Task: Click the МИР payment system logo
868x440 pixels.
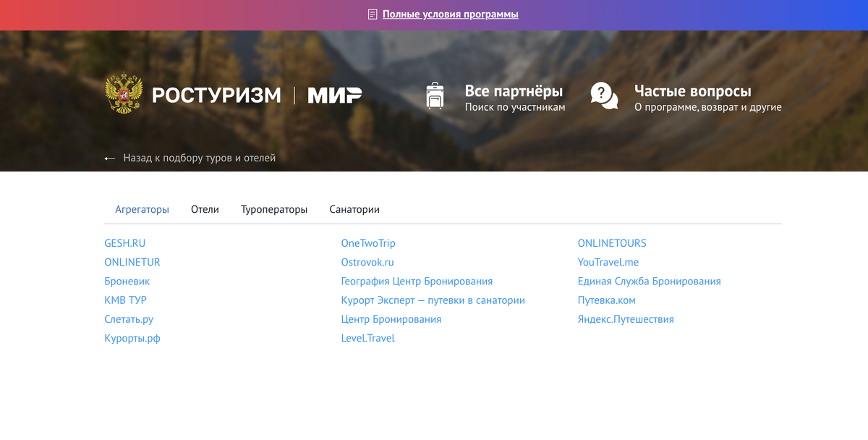Action: pyautogui.click(x=335, y=95)
